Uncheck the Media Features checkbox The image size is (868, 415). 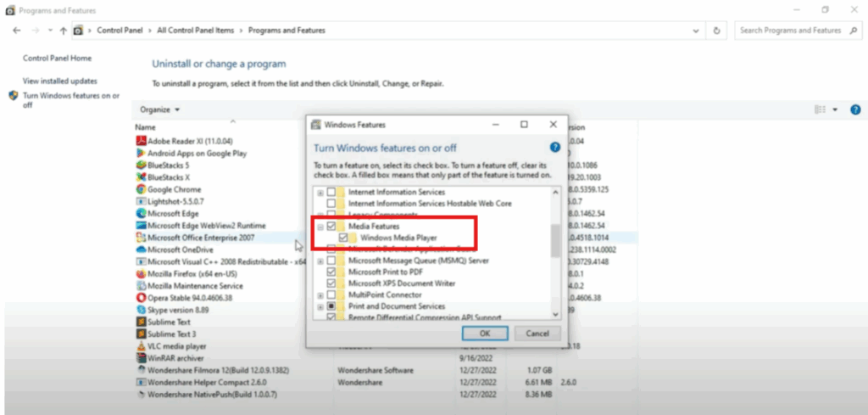tap(331, 226)
